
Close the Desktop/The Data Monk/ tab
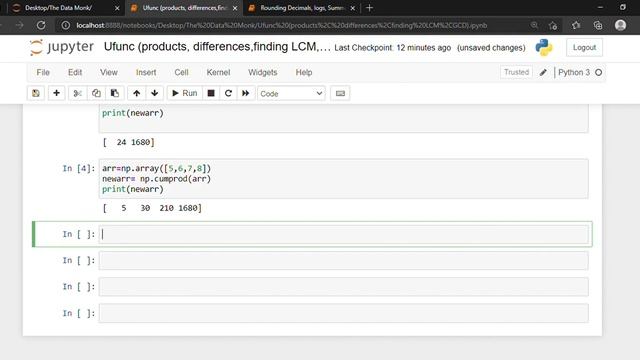click(117, 8)
